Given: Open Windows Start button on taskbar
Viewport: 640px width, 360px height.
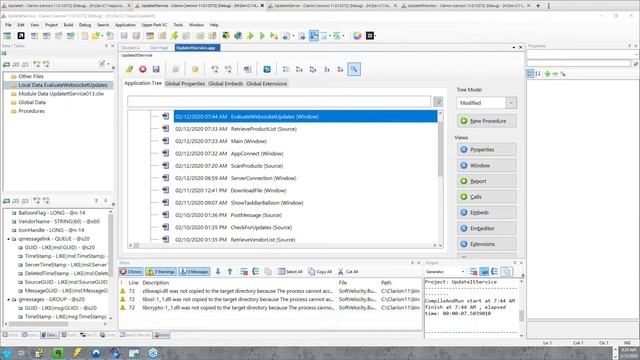Looking at the screenshot, I should 7,353.
